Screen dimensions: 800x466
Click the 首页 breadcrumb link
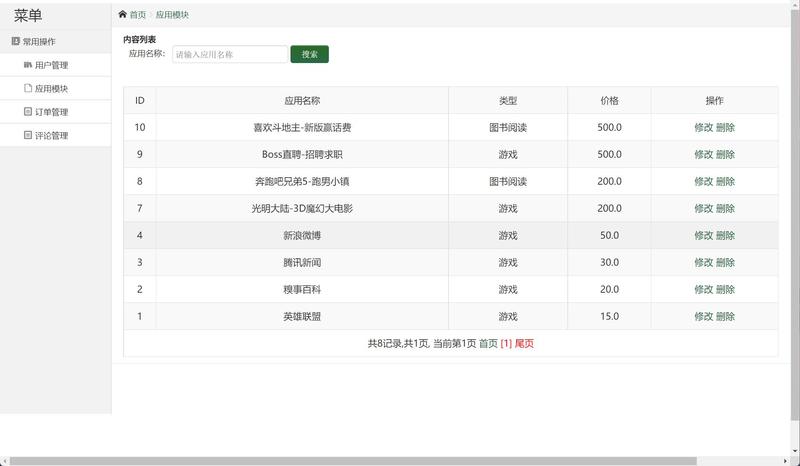coord(138,15)
